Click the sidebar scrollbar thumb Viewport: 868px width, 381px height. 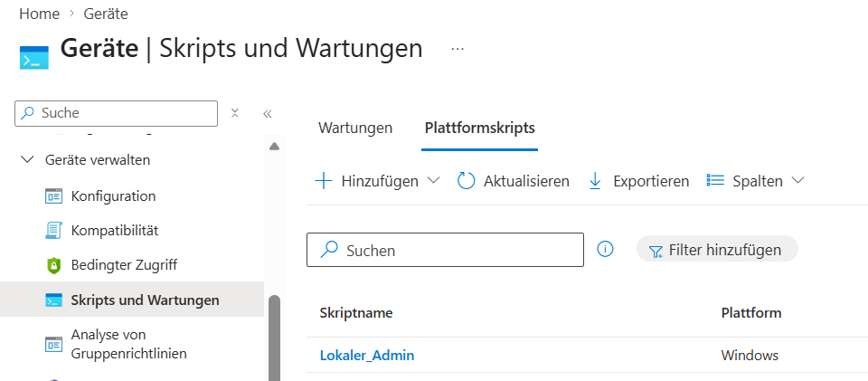click(274, 338)
